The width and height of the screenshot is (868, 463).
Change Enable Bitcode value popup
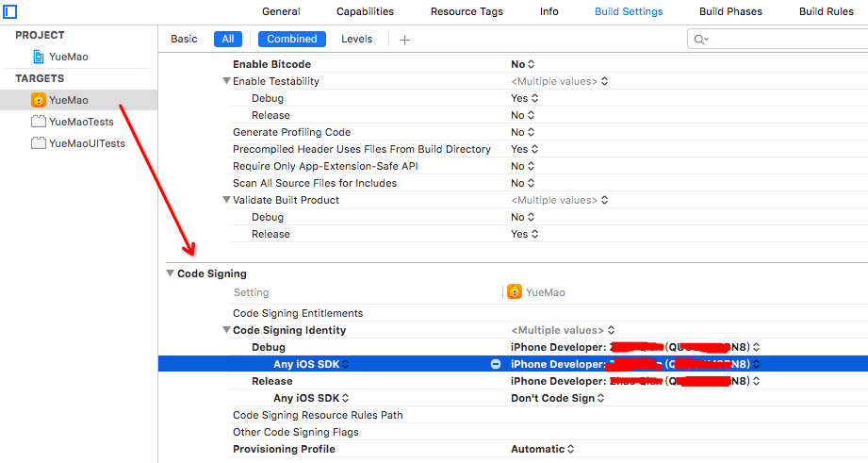coord(522,64)
